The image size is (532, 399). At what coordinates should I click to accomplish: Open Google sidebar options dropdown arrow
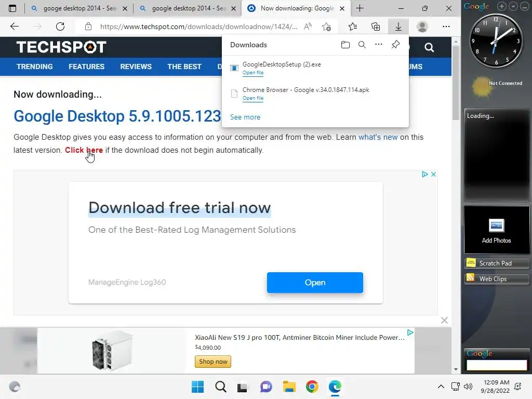pyautogui.click(x=513, y=6)
